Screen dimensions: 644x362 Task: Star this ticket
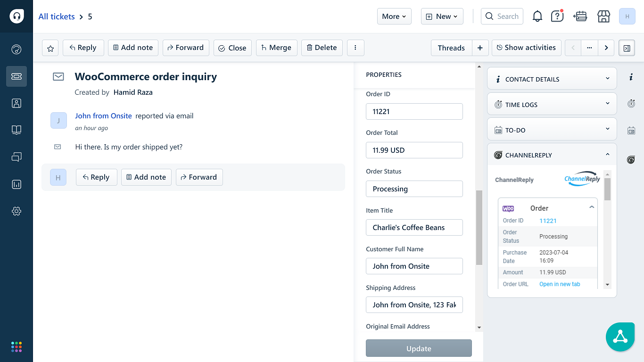click(x=50, y=48)
